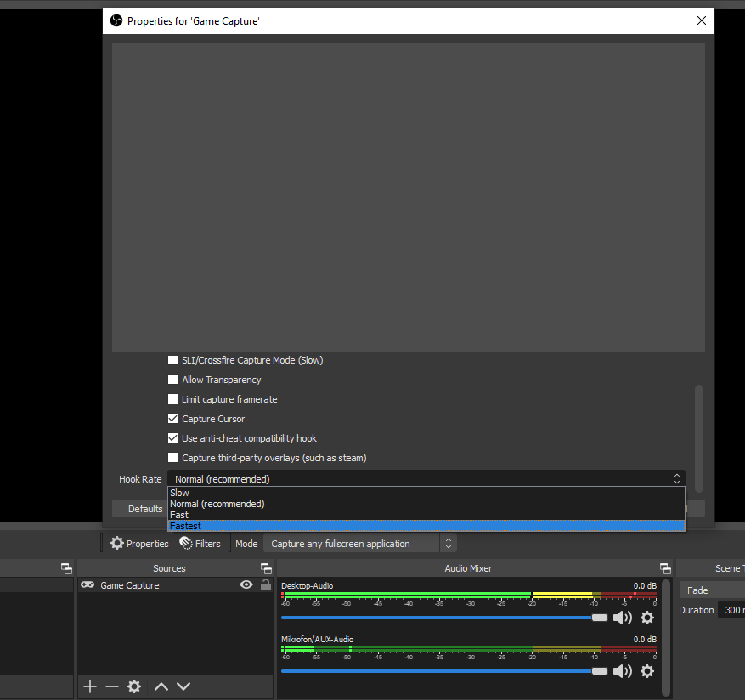745x700 pixels.
Task: Mute the Desktop-Audio speaker icon
Action: [x=622, y=618]
